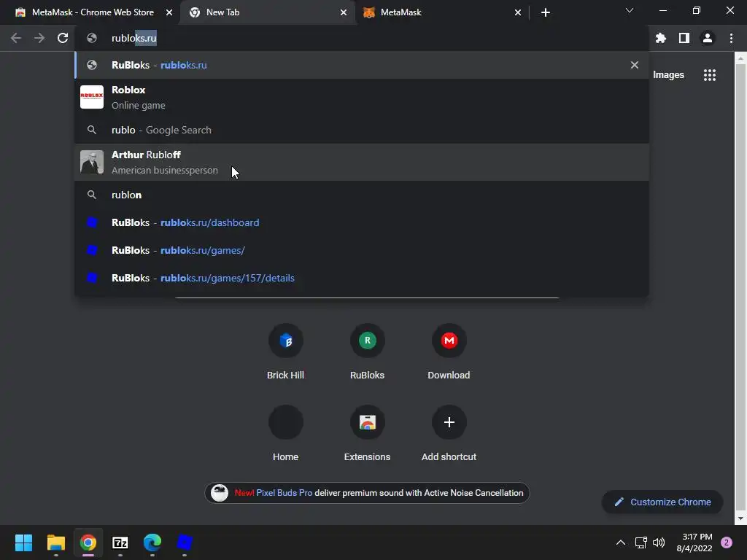The width and height of the screenshot is (747, 560).
Task: Open the network tray icon
Action: (x=640, y=542)
